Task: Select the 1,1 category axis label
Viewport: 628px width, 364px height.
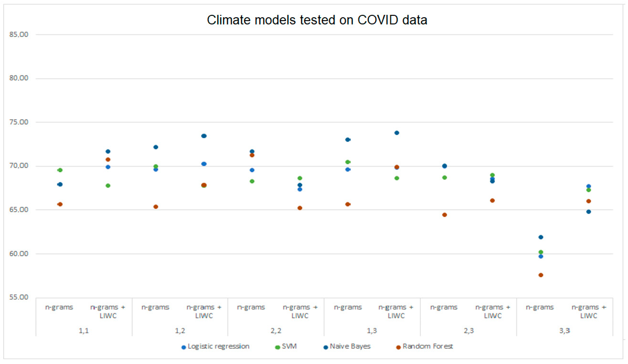Action: pyautogui.click(x=84, y=331)
